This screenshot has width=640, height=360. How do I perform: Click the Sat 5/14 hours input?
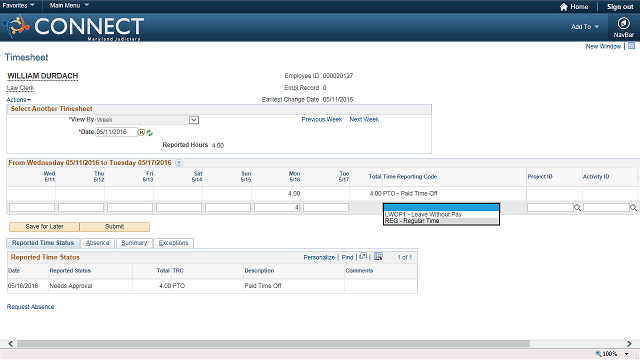coord(179,207)
